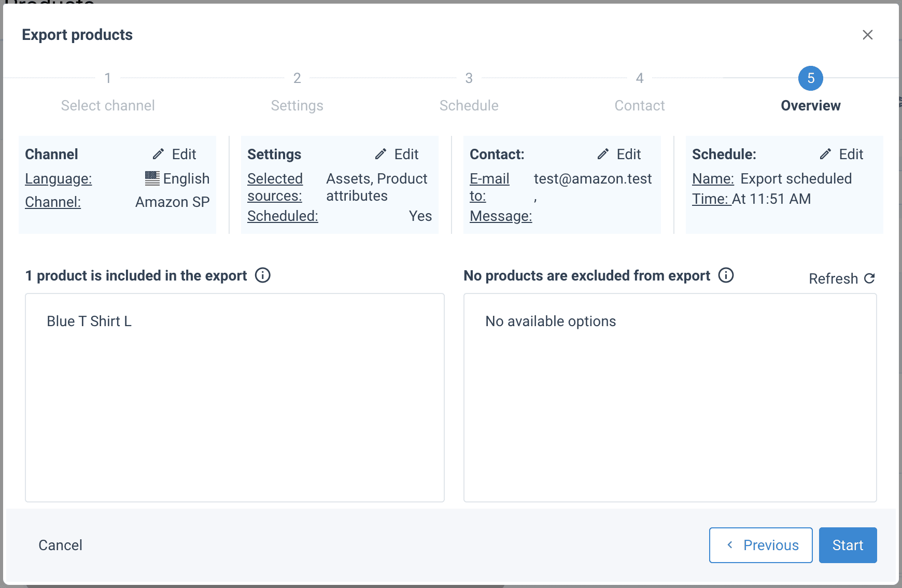The width and height of the screenshot is (902, 588).
Task: Click the English language flag icon
Action: tap(152, 178)
